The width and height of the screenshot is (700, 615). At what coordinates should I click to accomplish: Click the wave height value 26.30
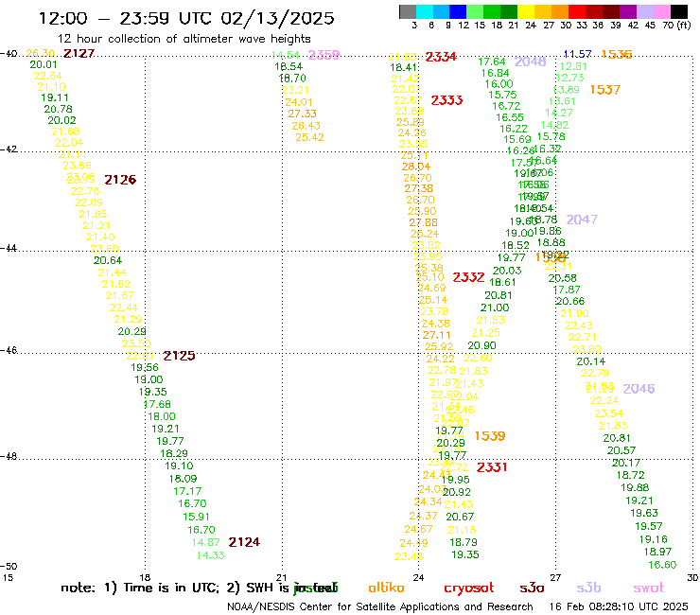coord(40,53)
